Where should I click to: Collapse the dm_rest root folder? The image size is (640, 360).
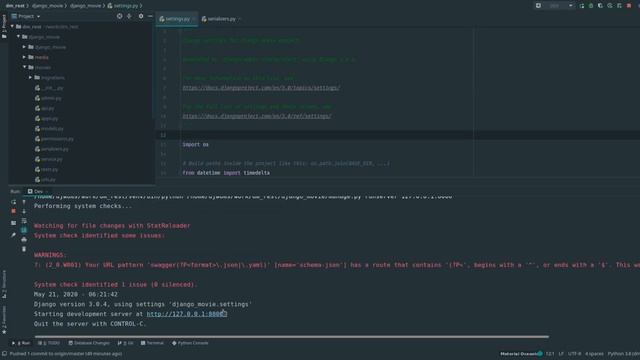point(12,27)
